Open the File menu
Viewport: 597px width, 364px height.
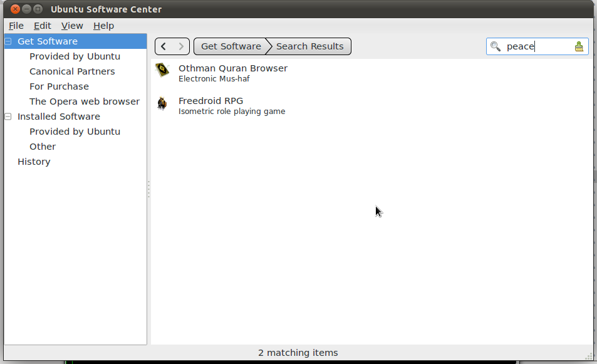16,26
